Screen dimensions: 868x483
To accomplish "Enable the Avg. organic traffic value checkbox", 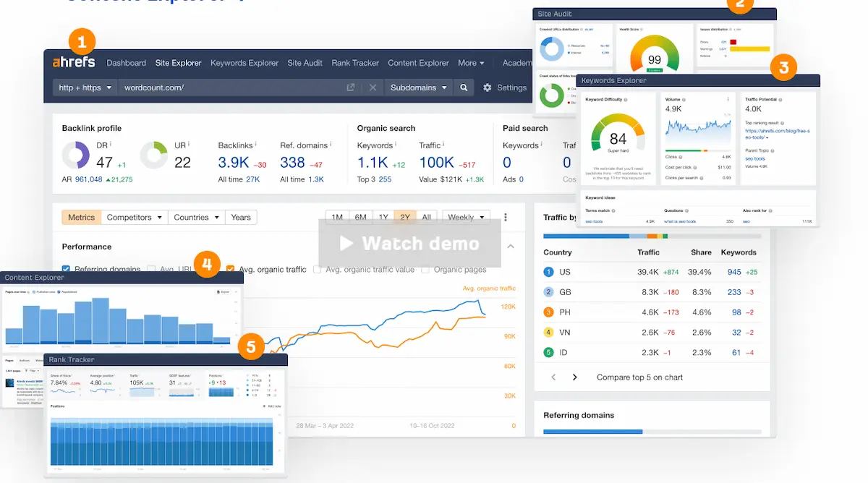I will point(318,270).
